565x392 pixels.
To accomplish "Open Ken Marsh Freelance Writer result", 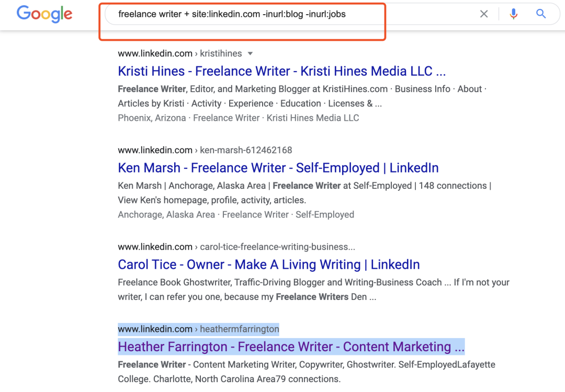I will coord(278,168).
